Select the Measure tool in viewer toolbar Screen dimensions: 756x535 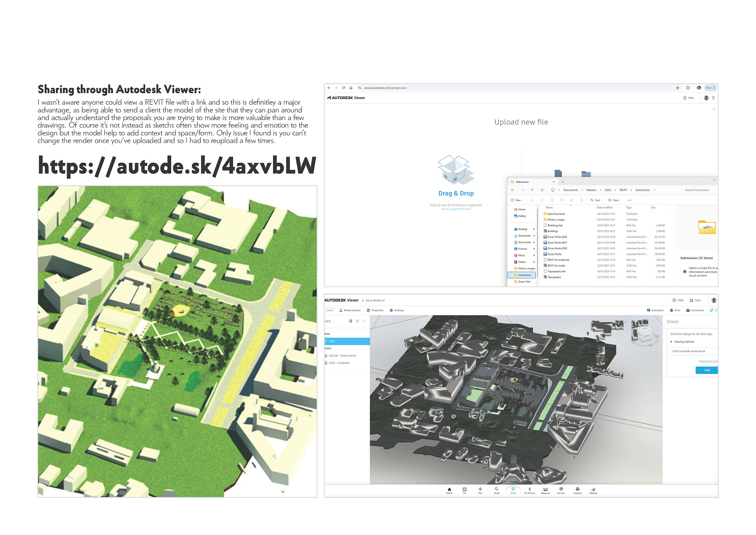pos(545,490)
